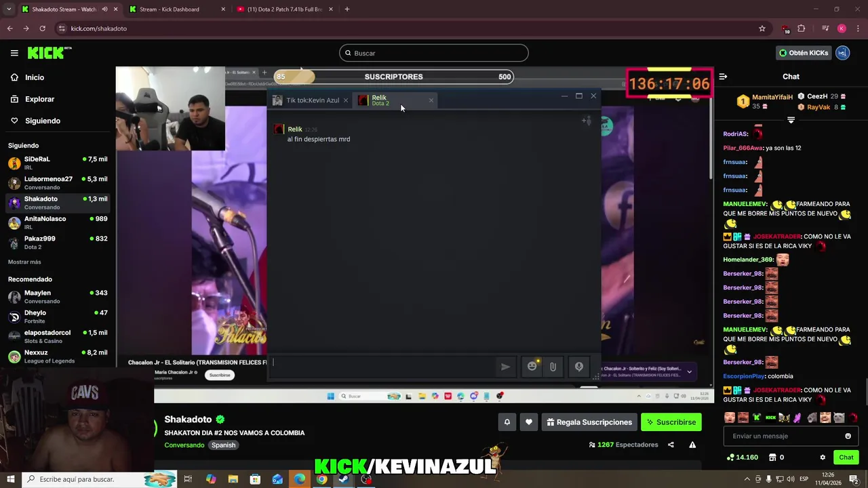Screen dimensions: 868x488
Task: Open Microsoft Edge from the taskbar
Action: point(300,479)
